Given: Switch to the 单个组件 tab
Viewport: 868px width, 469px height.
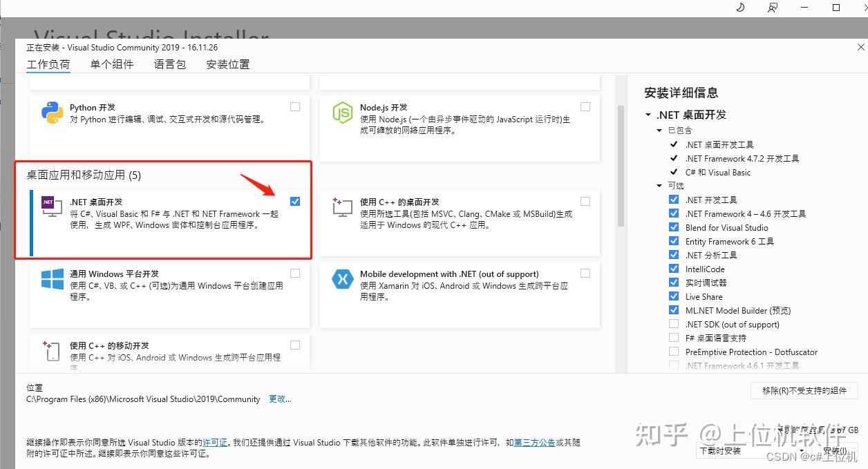Looking at the screenshot, I should click(x=111, y=64).
